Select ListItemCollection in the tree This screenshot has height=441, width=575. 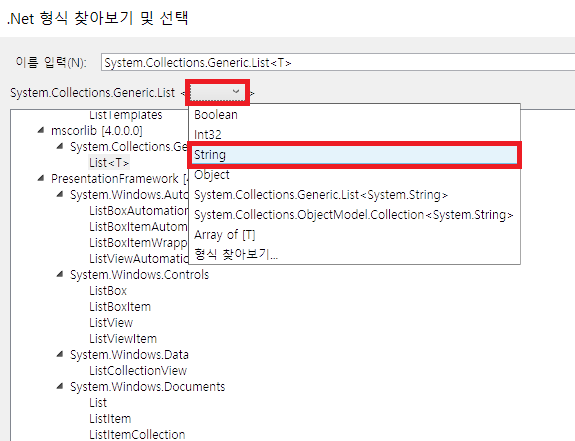[137, 434]
